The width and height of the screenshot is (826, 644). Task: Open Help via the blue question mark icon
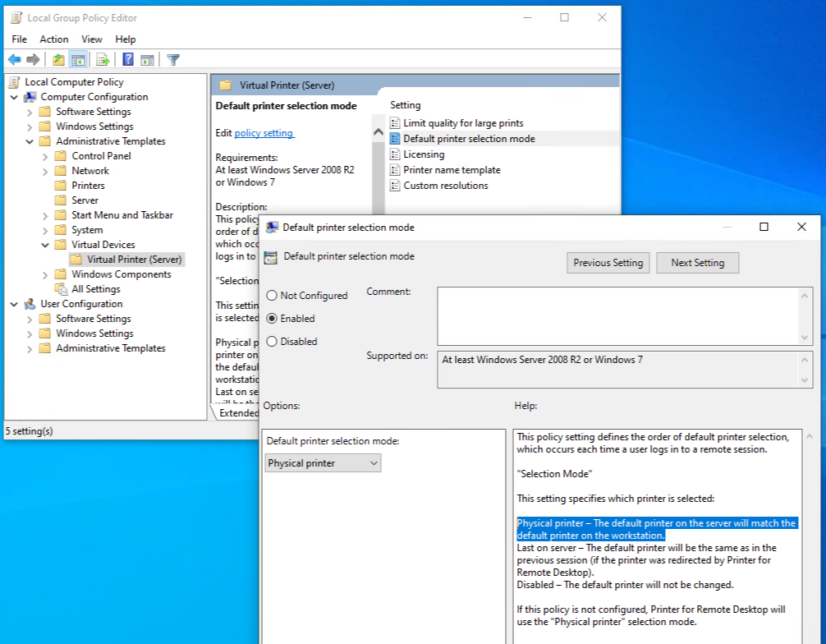click(128, 59)
